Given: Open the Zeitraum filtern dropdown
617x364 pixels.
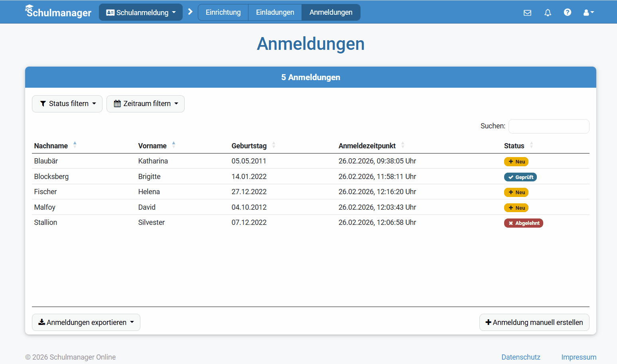Looking at the screenshot, I should click(x=145, y=104).
